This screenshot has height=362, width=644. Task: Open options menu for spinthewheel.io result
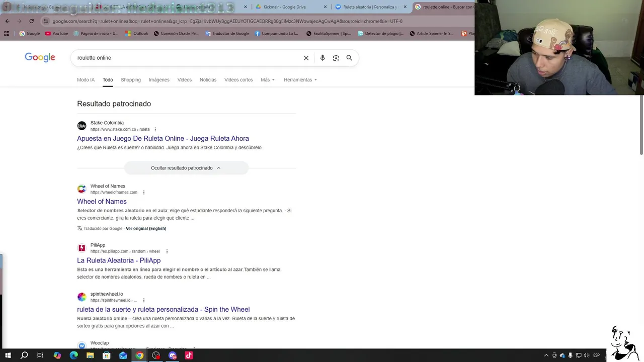point(144,300)
